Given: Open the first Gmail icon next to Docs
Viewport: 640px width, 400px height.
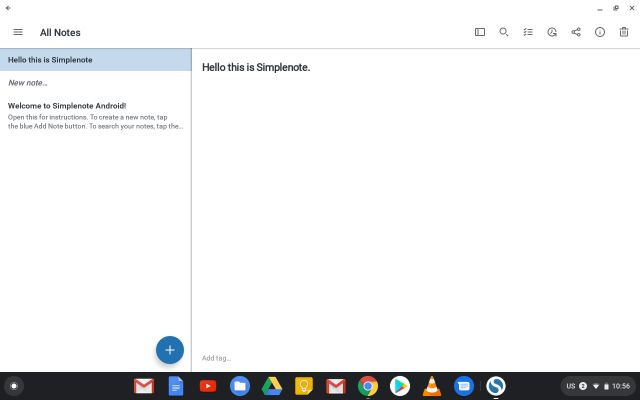Looking at the screenshot, I should click(144, 386).
